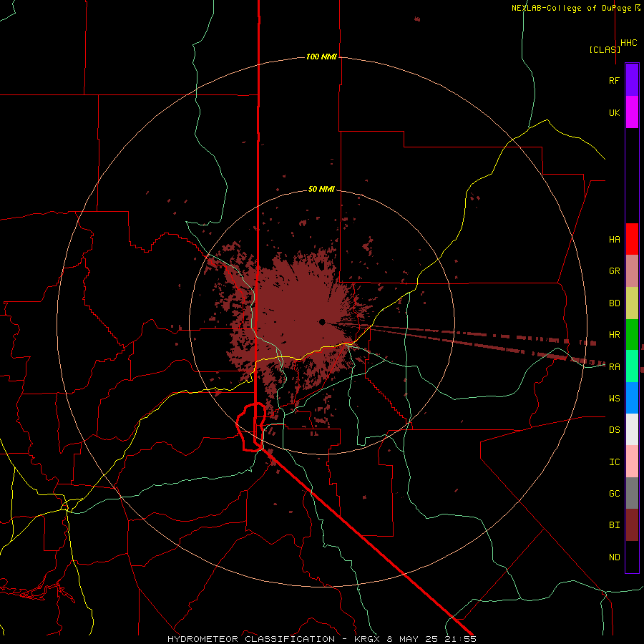The height and width of the screenshot is (644, 644).
Task: Click the WS legend label
Action: tap(614, 399)
